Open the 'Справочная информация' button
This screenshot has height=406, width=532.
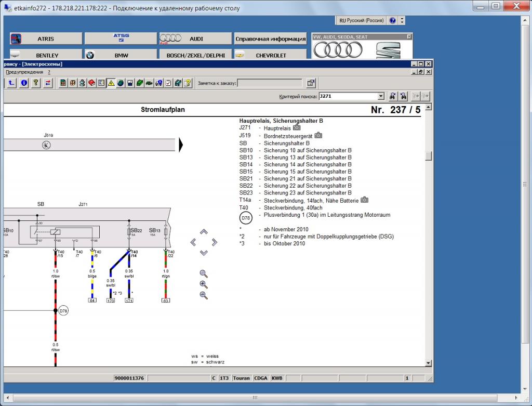(x=270, y=38)
